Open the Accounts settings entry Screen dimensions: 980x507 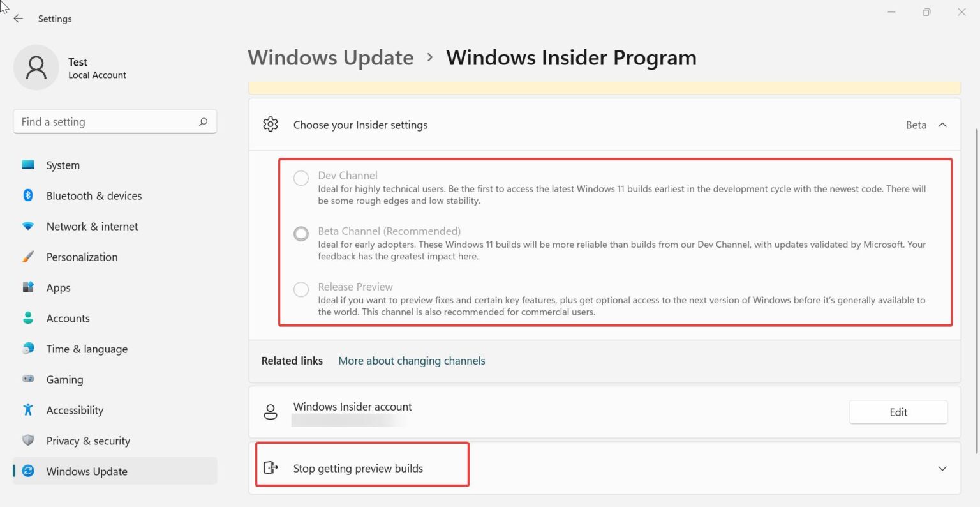point(68,318)
